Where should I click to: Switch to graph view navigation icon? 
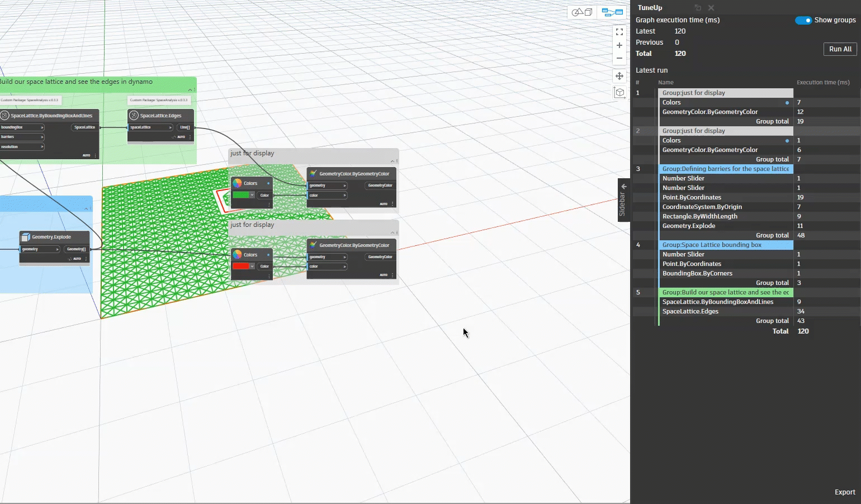[x=612, y=12]
